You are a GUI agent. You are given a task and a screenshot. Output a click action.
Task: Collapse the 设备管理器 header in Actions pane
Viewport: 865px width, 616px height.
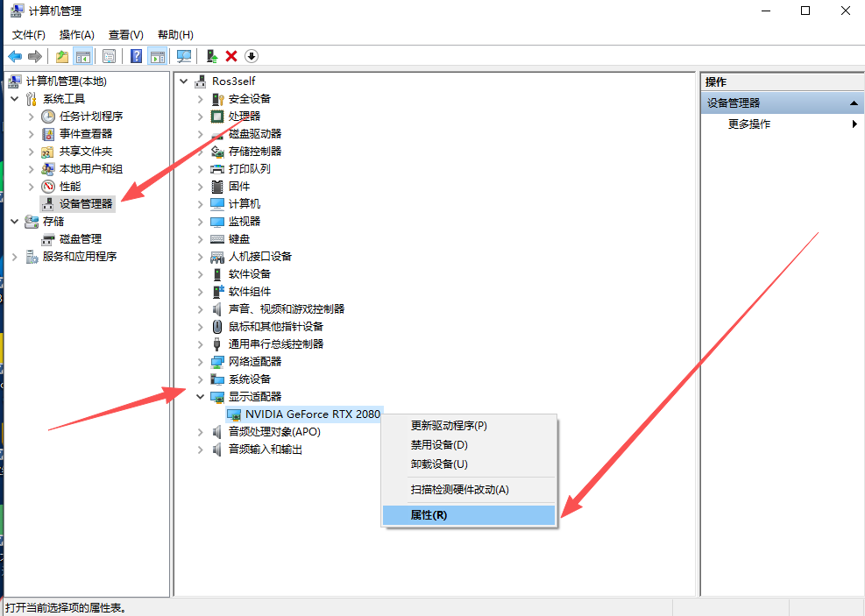coord(854,103)
